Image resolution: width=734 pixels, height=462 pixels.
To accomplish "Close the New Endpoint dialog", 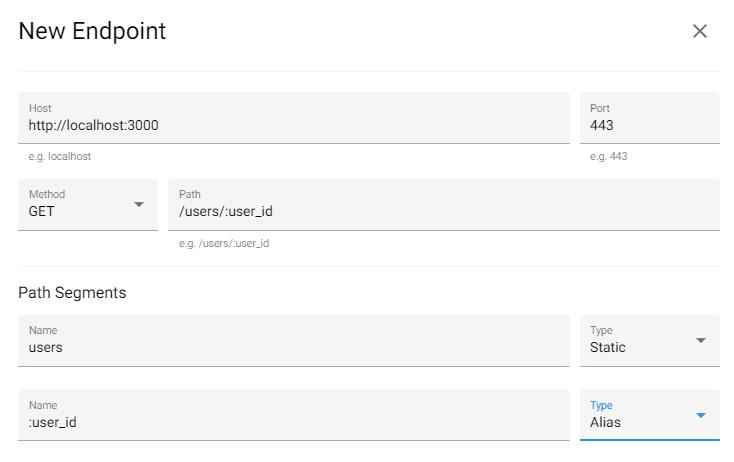I will [700, 31].
